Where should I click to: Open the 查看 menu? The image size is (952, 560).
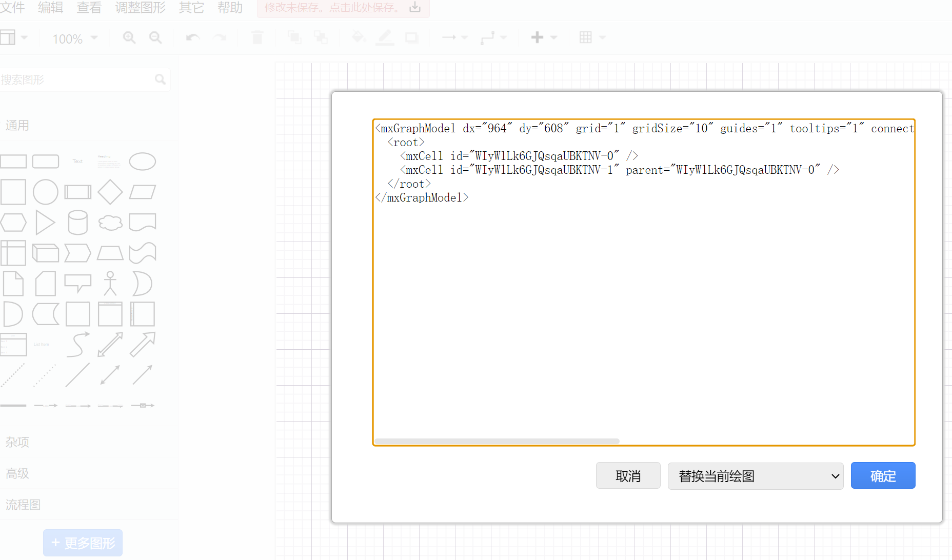[89, 8]
